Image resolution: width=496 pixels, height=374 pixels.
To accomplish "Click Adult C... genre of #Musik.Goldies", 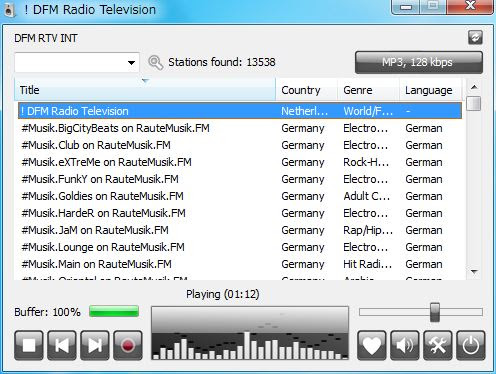I will (367, 196).
